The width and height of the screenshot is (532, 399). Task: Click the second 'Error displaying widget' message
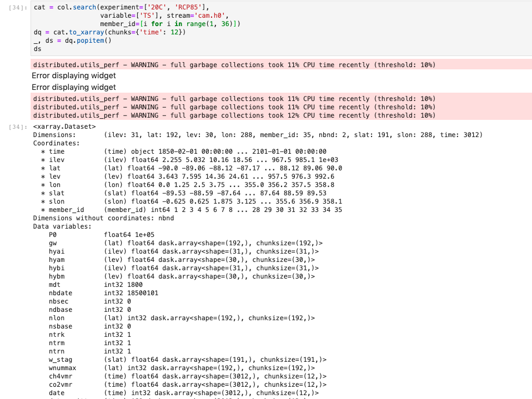click(74, 87)
